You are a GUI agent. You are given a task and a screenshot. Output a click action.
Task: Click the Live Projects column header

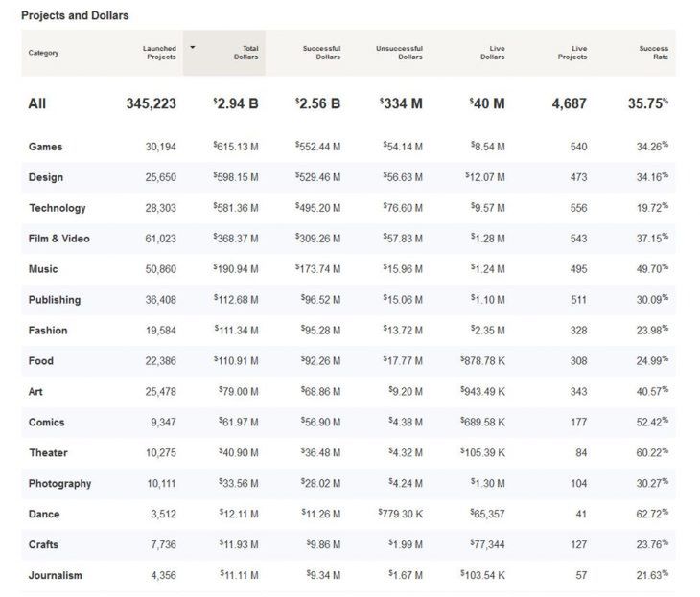click(x=572, y=53)
